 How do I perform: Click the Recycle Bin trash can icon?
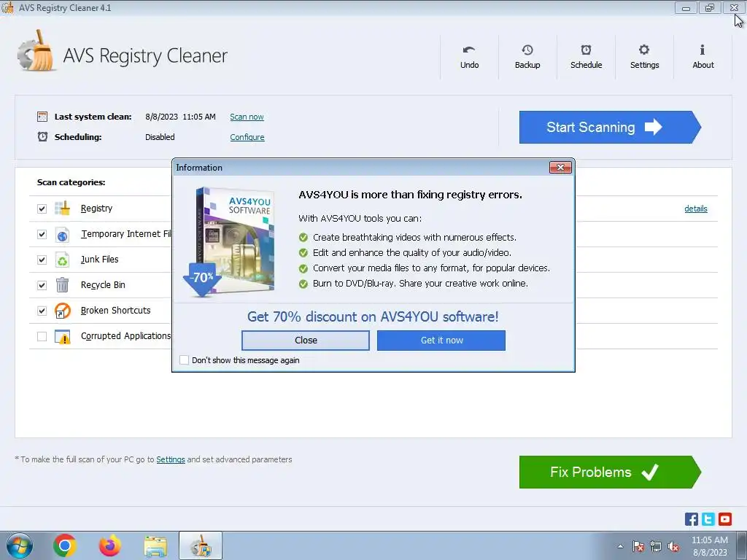tap(63, 285)
